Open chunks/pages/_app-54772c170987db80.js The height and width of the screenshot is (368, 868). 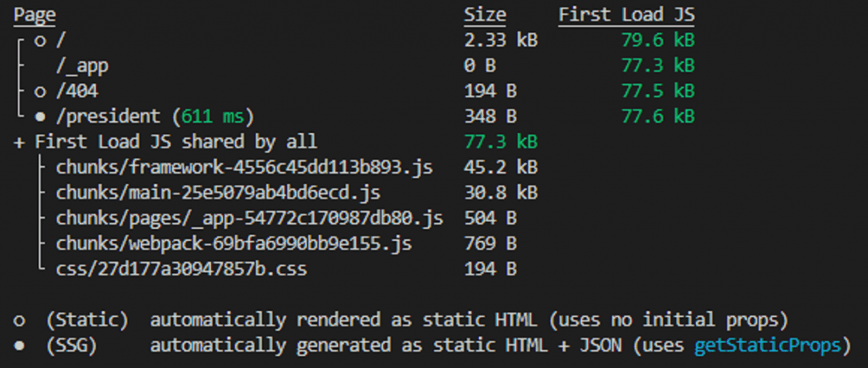point(250,218)
